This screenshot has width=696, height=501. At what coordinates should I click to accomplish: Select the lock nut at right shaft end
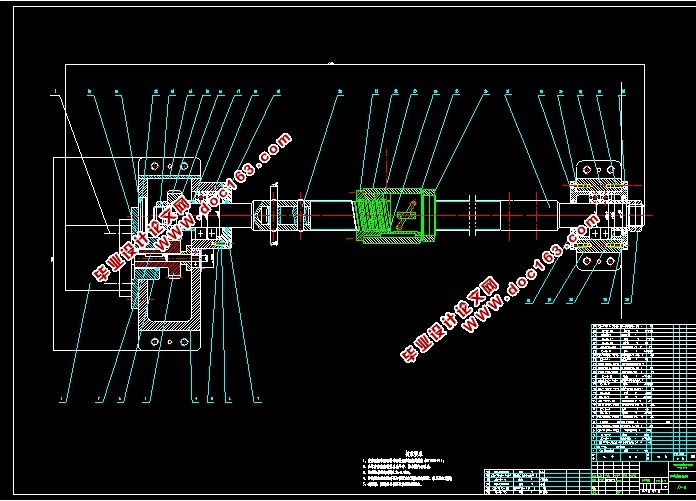pos(636,216)
